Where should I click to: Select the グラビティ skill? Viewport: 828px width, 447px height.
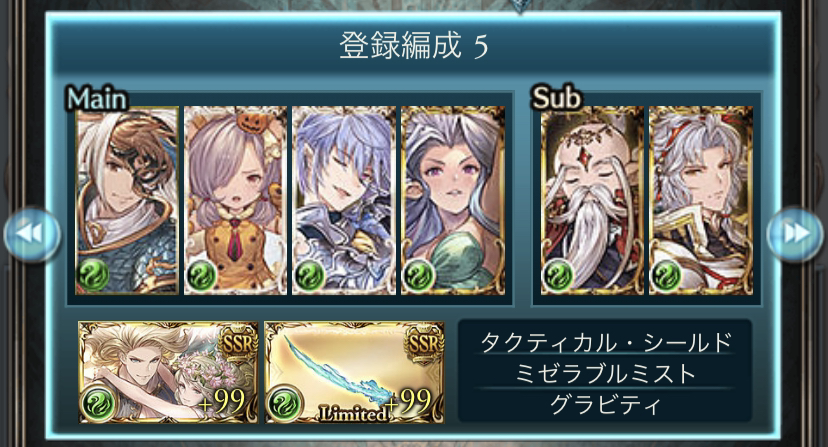click(605, 405)
